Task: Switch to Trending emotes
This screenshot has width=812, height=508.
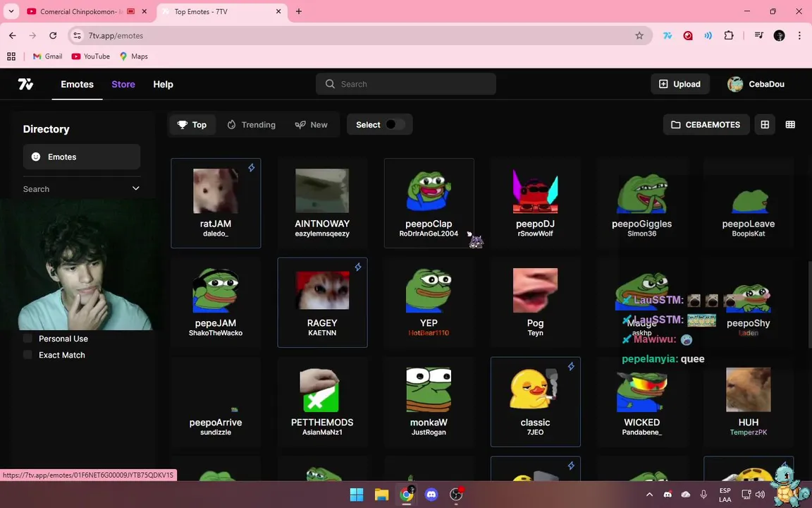Action: pos(251,124)
